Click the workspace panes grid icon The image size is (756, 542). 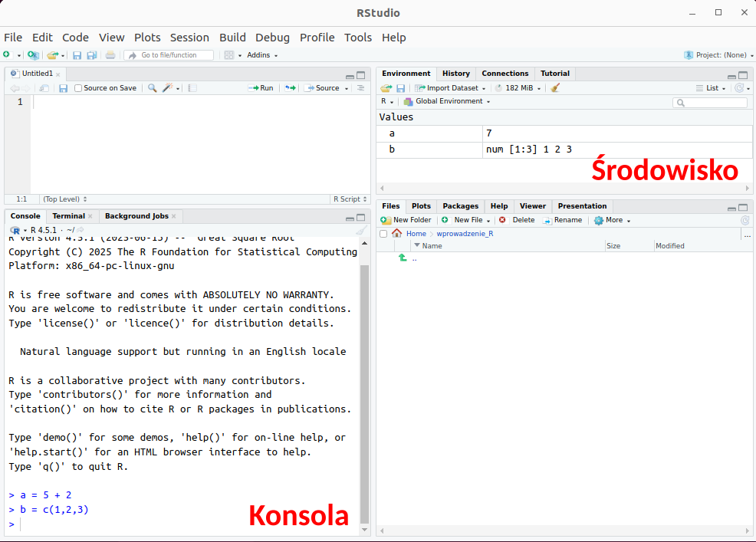pos(229,55)
